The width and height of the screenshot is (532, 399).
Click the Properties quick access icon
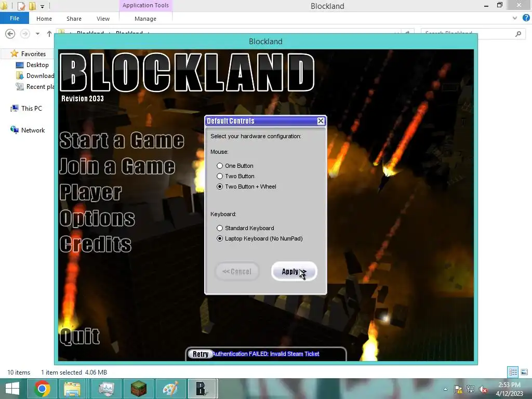(x=21, y=6)
